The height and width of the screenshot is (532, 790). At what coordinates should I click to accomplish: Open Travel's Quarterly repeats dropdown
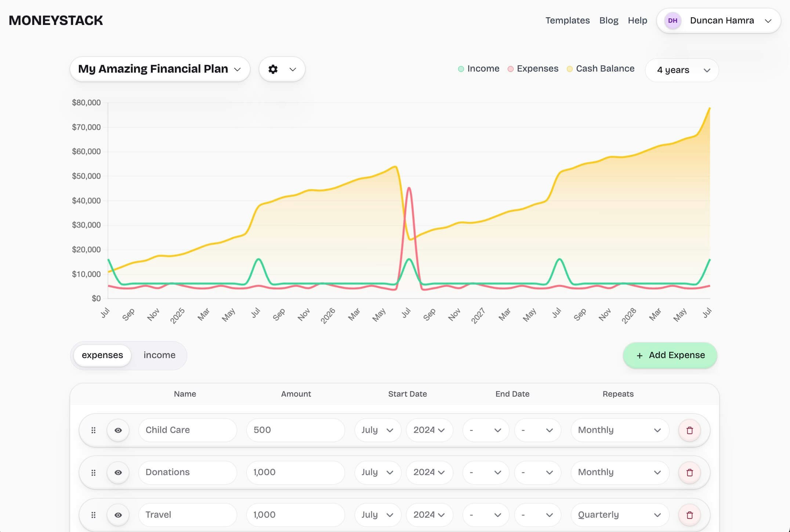point(619,515)
